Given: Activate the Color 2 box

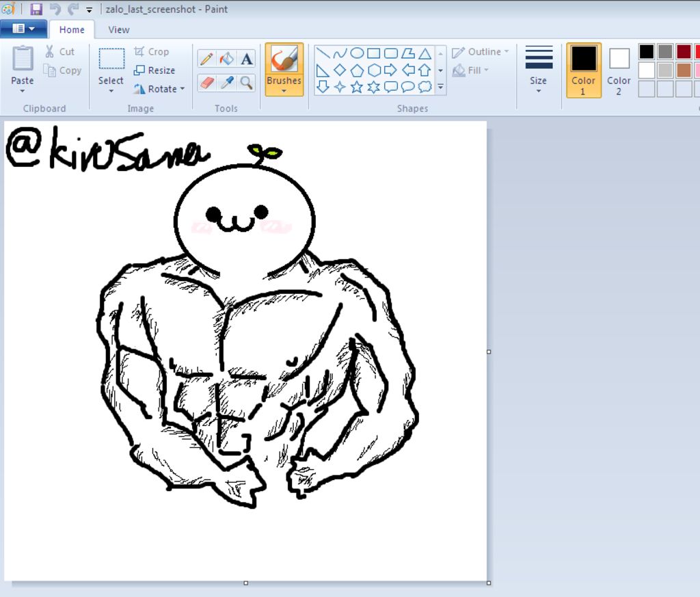Looking at the screenshot, I should 619,71.
